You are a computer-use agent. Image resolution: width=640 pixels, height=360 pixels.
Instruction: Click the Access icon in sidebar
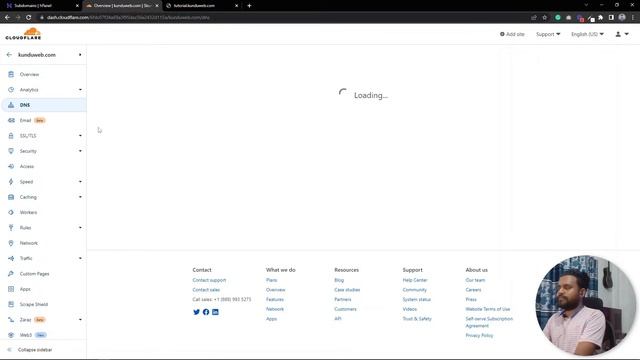click(x=11, y=166)
